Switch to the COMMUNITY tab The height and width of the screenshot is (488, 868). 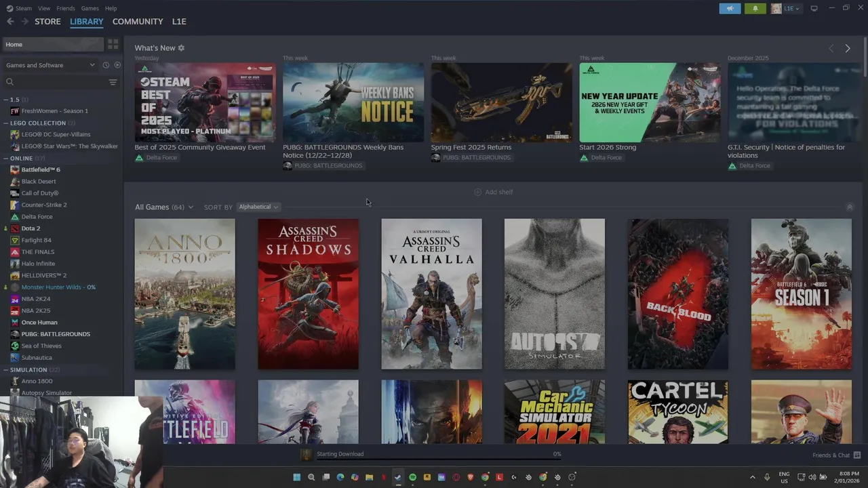point(138,22)
